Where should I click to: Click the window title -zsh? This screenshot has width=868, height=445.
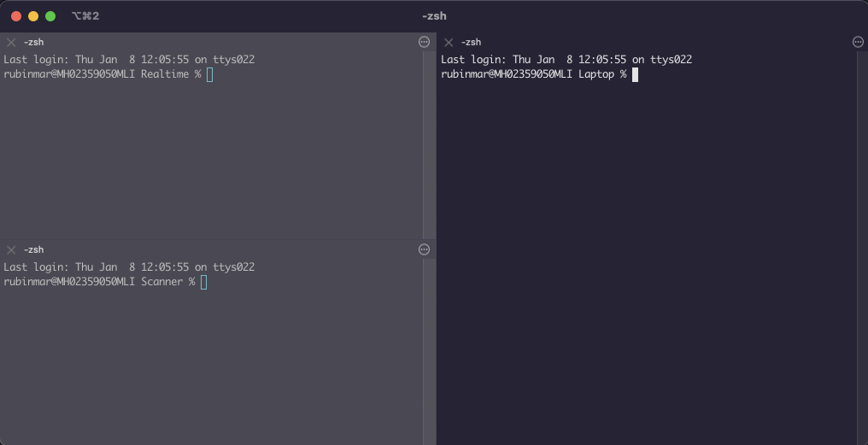(x=434, y=16)
